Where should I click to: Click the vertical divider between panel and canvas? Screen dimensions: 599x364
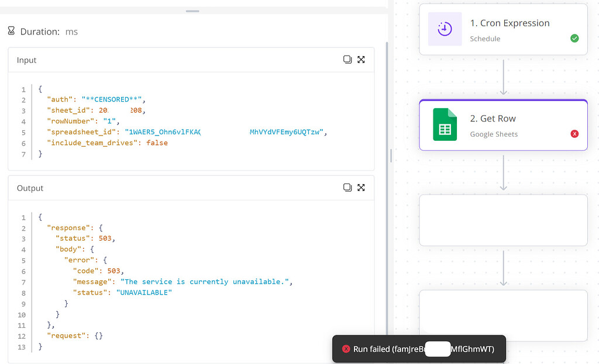391,155
